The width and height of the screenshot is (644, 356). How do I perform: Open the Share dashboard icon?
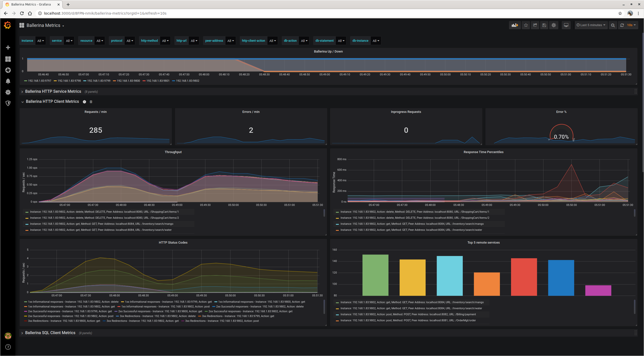[x=535, y=25]
